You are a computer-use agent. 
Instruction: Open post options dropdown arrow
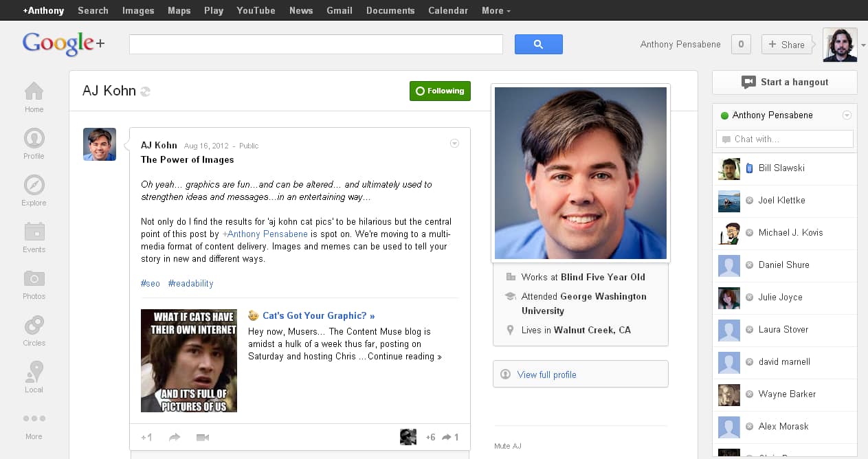point(454,144)
